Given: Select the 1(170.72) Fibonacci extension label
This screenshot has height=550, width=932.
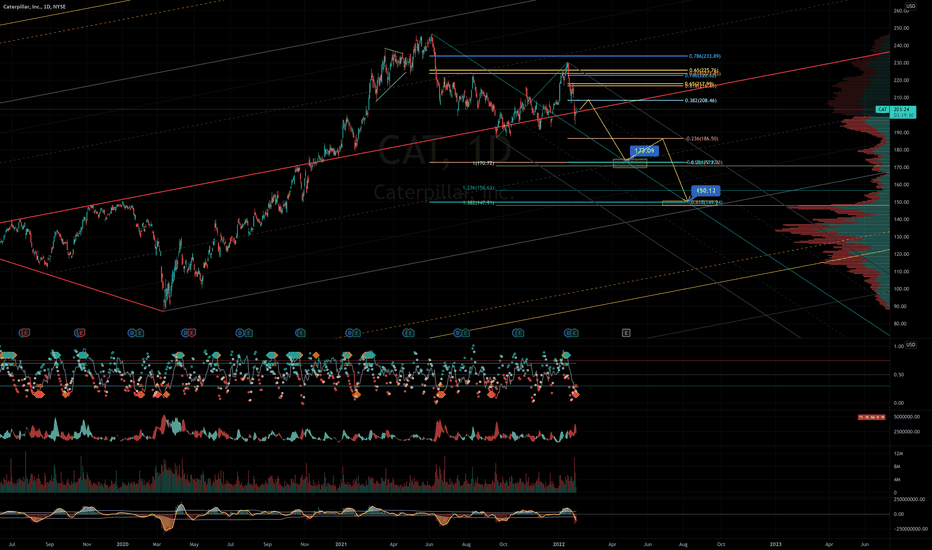Looking at the screenshot, I should point(483,163).
